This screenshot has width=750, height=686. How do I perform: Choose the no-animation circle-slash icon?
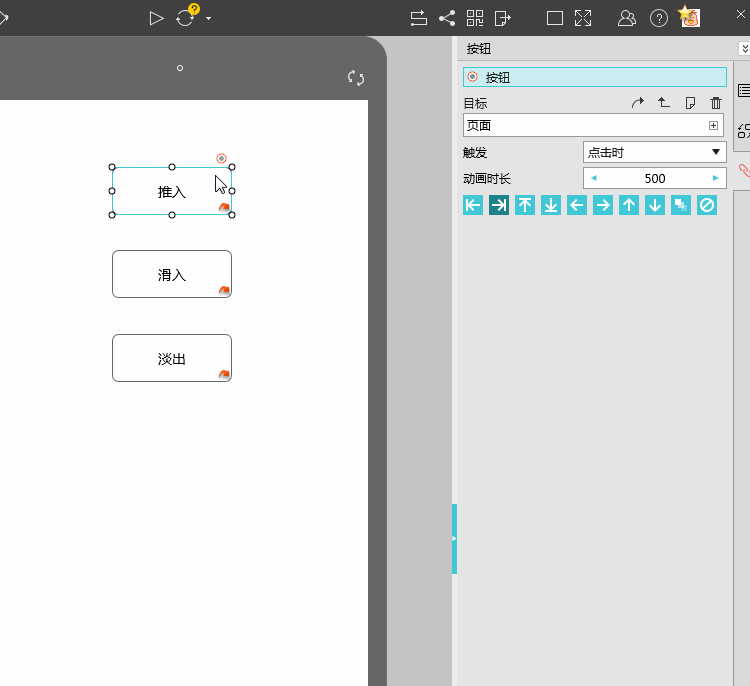click(x=707, y=205)
